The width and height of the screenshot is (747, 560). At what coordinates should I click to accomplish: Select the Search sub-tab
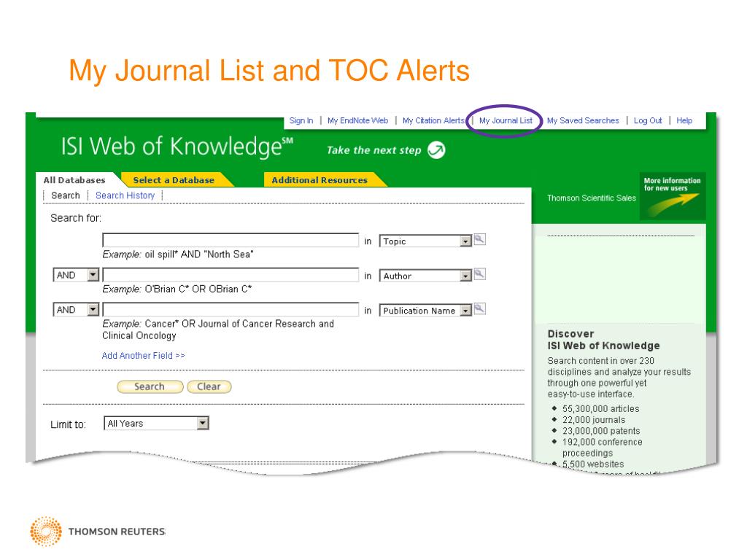[x=65, y=195]
